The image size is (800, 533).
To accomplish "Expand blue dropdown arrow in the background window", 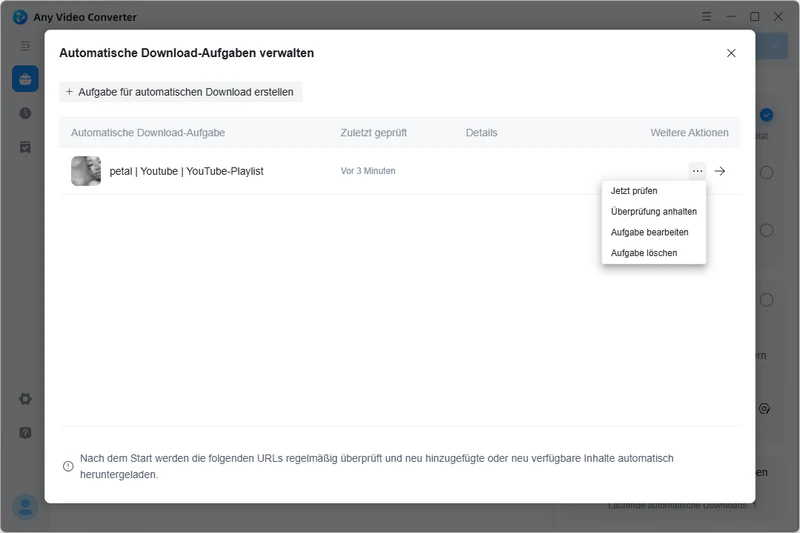I will (774, 46).
